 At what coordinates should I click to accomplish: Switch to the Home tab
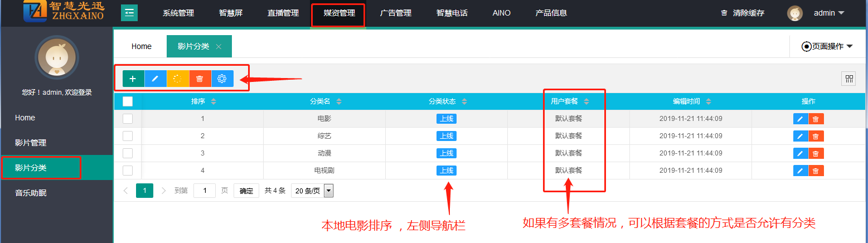(x=142, y=47)
